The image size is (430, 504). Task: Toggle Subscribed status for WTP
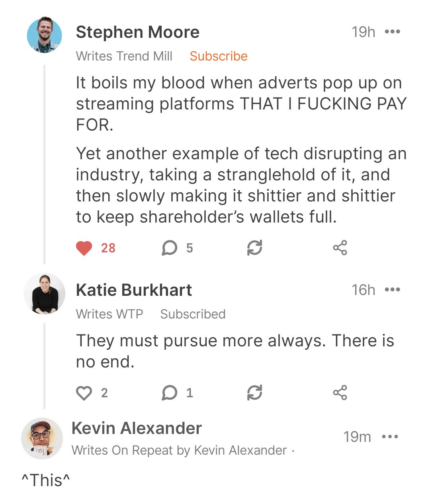point(193,314)
